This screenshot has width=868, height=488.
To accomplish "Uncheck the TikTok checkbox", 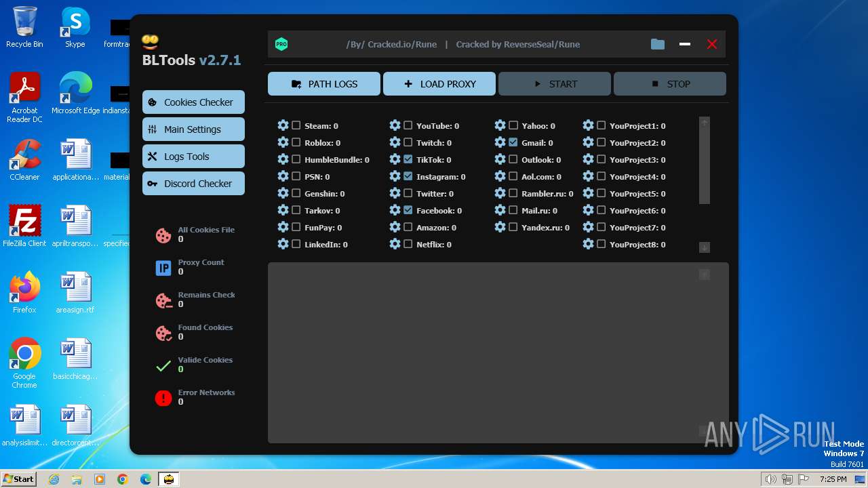I will pyautogui.click(x=408, y=159).
